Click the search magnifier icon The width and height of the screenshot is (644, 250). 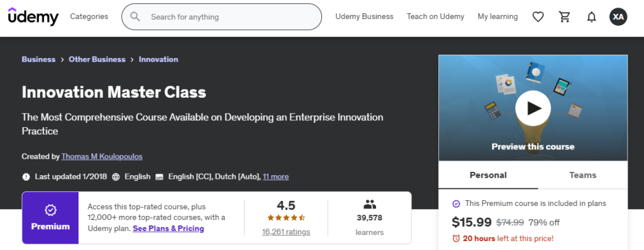[x=135, y=17]
